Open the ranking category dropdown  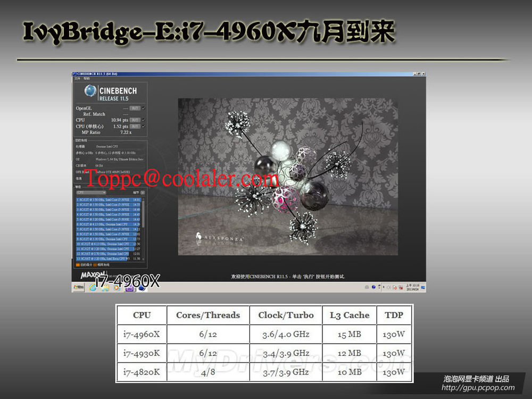pos(91,193)
